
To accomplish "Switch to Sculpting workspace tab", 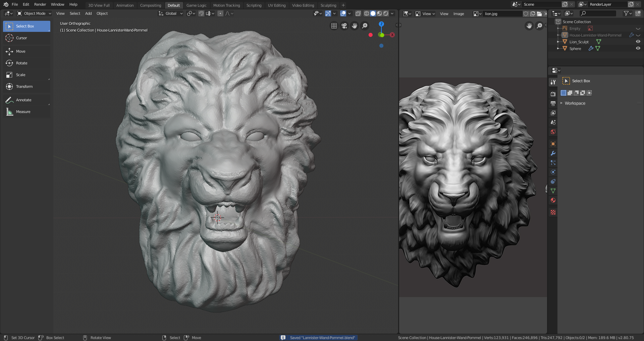I will [328, 5].
